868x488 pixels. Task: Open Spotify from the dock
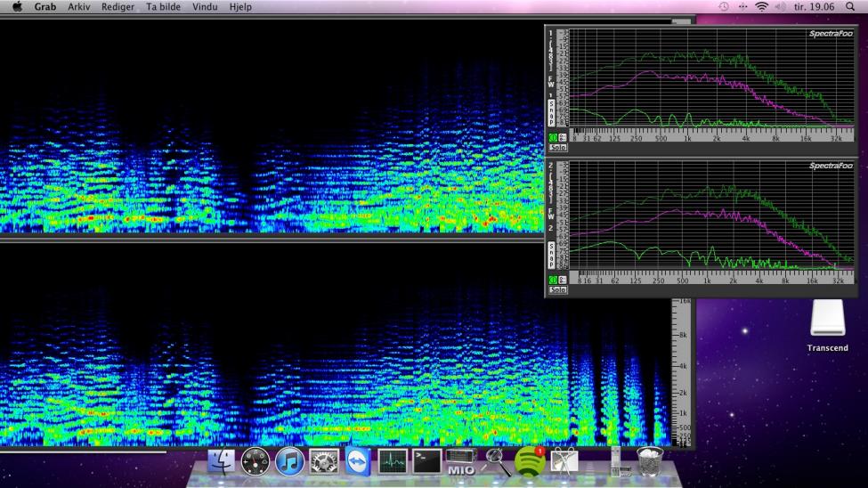click(530, 461)
